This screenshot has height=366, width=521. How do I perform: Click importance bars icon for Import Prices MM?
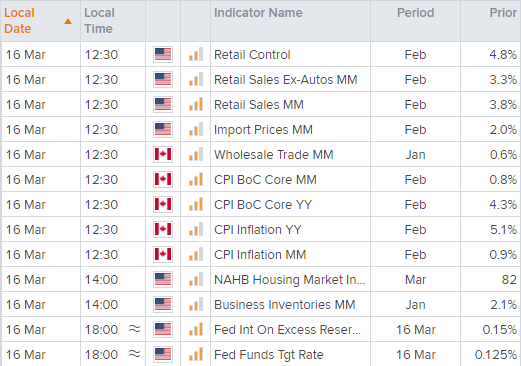[196, 129]
